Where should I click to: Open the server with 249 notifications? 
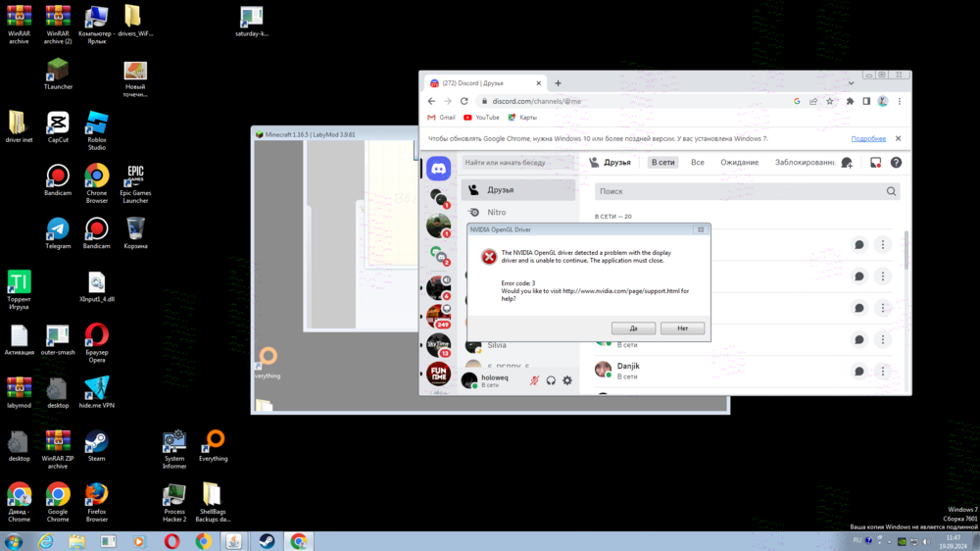439,317
